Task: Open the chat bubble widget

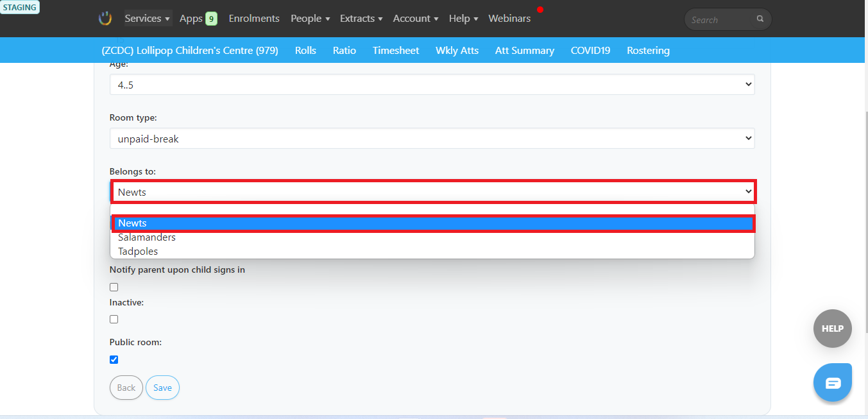Action: point(833,382)
